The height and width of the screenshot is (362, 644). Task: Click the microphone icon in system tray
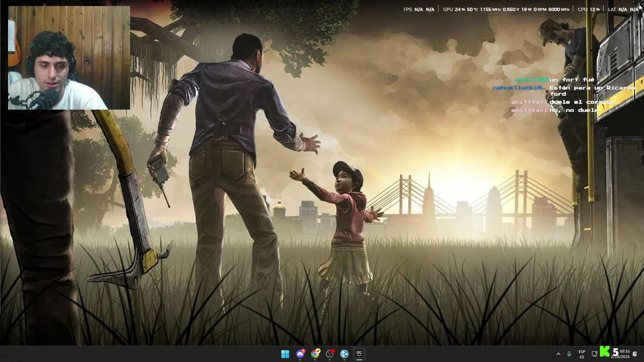tap(569, 354)
